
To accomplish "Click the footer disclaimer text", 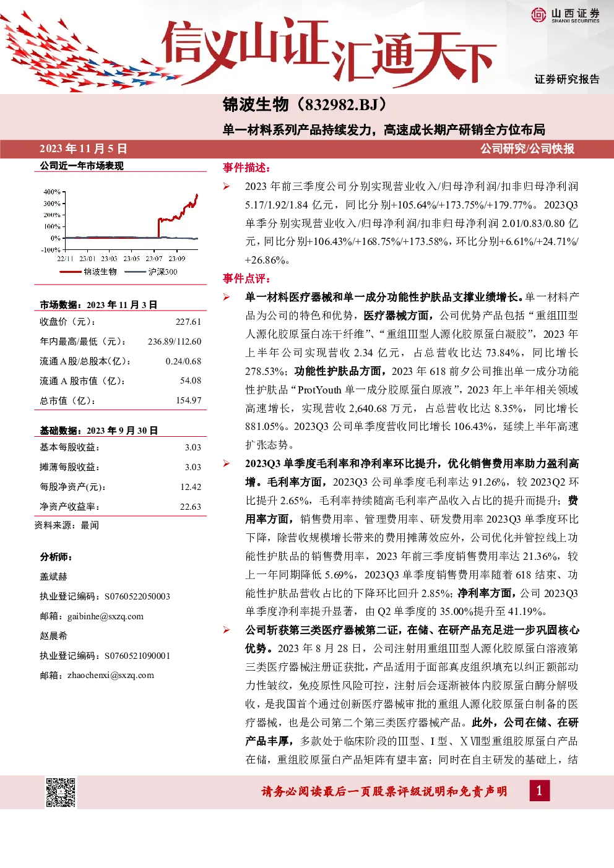I will click(x=384, y=791).
